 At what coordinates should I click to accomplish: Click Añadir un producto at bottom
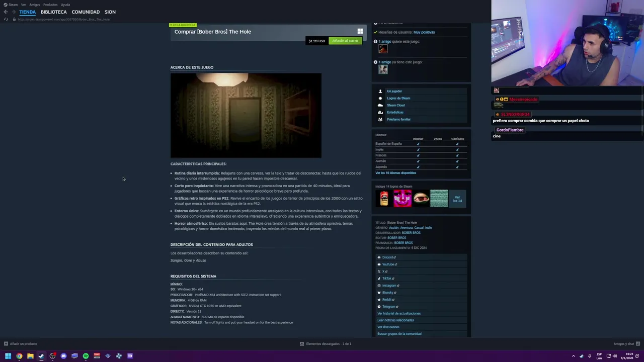[21, 344]
